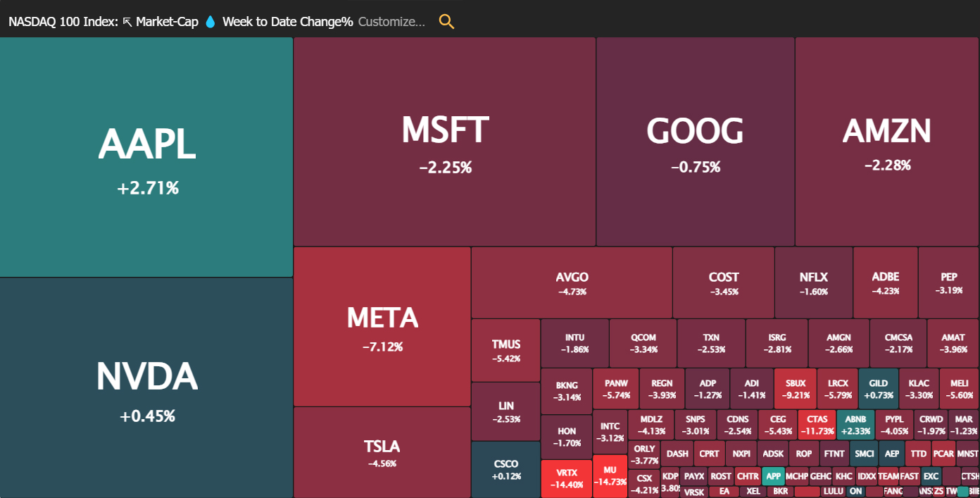This screenshot has height=498, width=980.
Task: Select the AAPL tile
Action: (146, 157)
